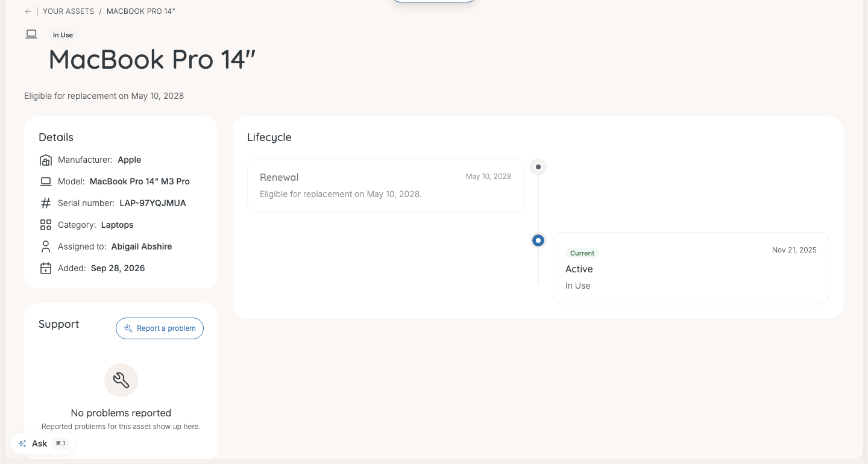Click the model value MacBook Pro 14" M3 Pro
This screenshot has height=464, width=868.
click(x=140, y=181)
